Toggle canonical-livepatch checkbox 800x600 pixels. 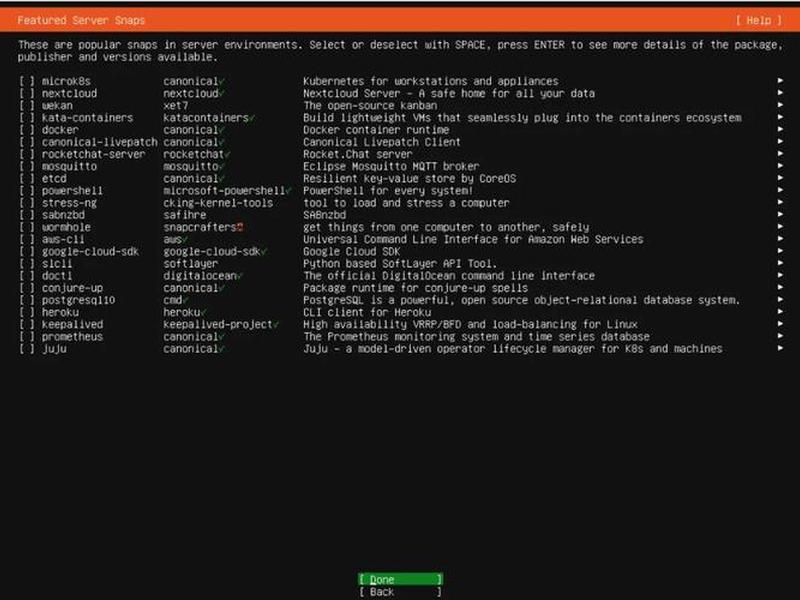click(27, 142)
